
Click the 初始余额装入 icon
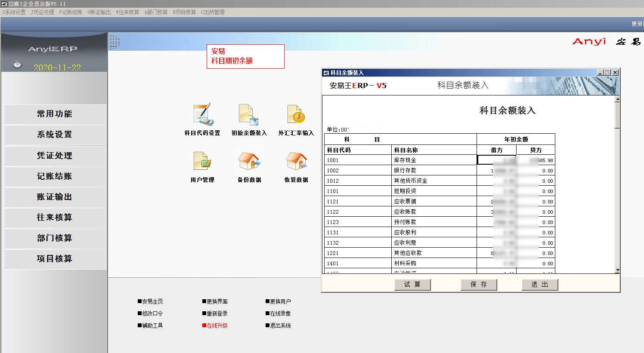point(249,115)
